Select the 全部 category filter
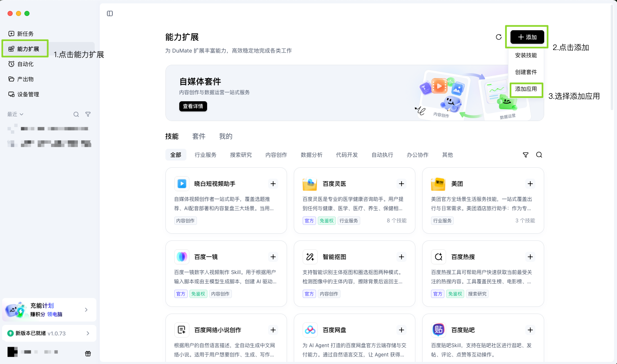617x364 pixels. point(176,155)
